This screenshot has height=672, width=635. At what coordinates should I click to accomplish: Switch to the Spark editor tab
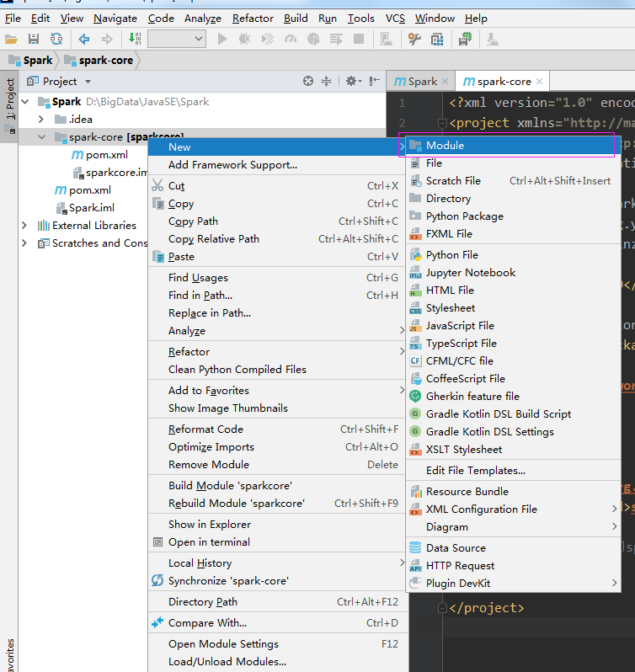[x=420, y=82]
